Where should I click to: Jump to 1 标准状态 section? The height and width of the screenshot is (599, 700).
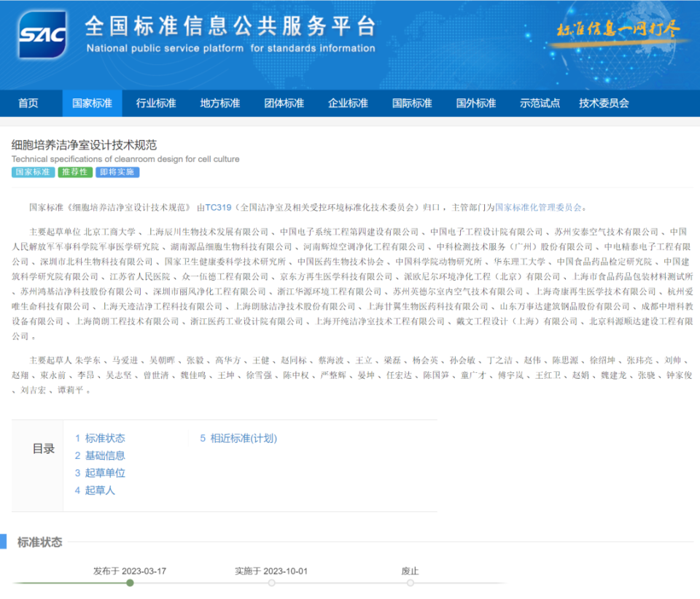[x=100, y=438]
